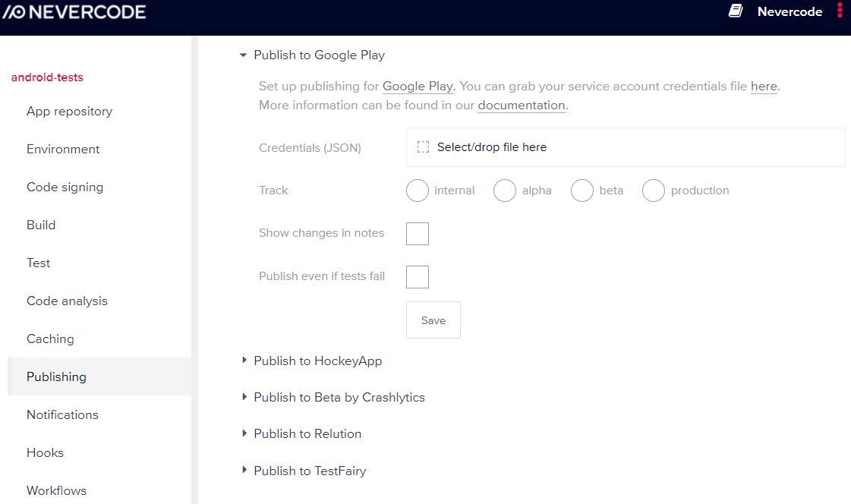
Task: Open Workflows in the sidebar
Action: click(56, 490)
